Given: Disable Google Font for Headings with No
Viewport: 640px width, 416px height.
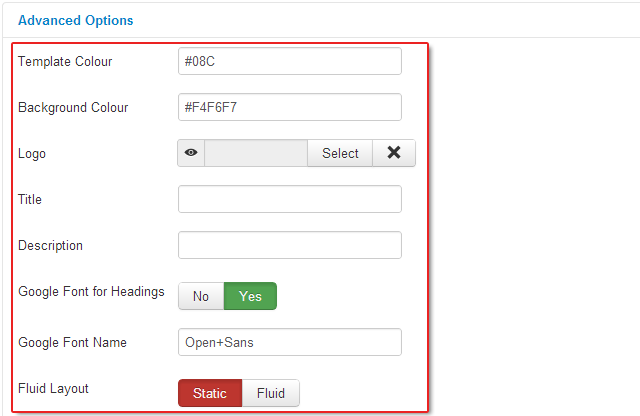Looking at the screenshot, I should click(x=201, y=296).
